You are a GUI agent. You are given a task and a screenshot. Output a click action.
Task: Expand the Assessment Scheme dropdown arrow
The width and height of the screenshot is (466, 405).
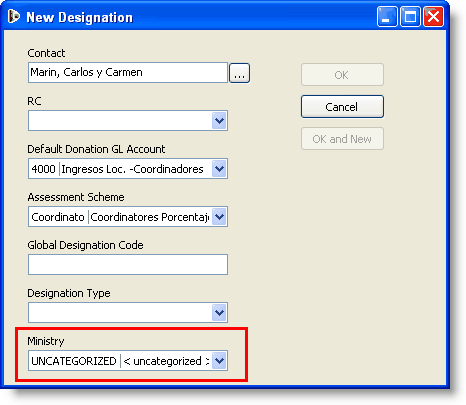[x=219, y=217]
